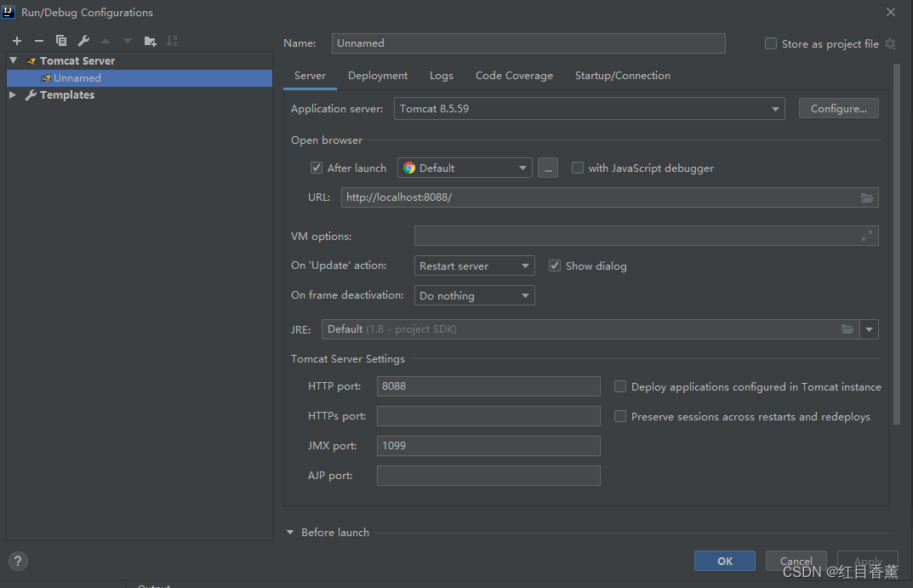The width and height of the screenshot is (913, 588).
Task: Uncheck After launch checkbox
Action: (x=317, y=168)
